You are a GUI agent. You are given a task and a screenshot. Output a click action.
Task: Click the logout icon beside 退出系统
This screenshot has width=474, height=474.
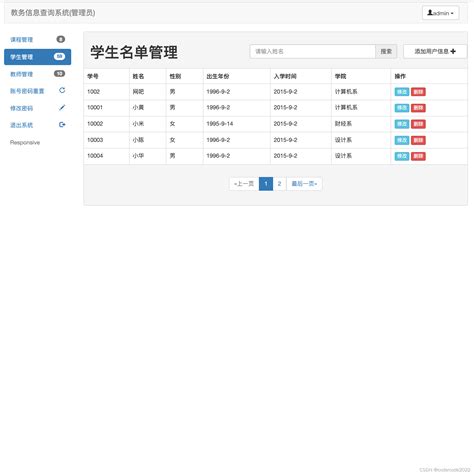[x=62, y=125]
